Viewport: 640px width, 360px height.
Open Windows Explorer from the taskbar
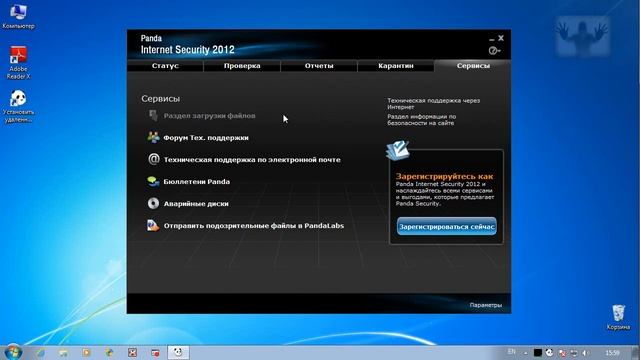click(63, 353)
